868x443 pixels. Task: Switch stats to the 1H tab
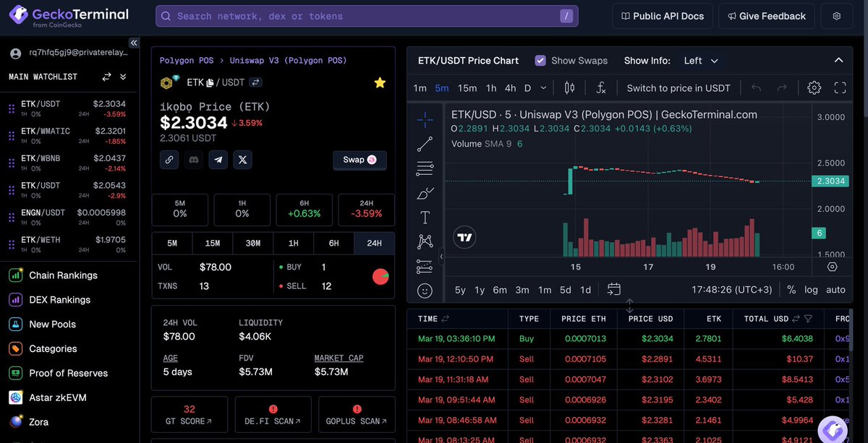pos(293,244)
